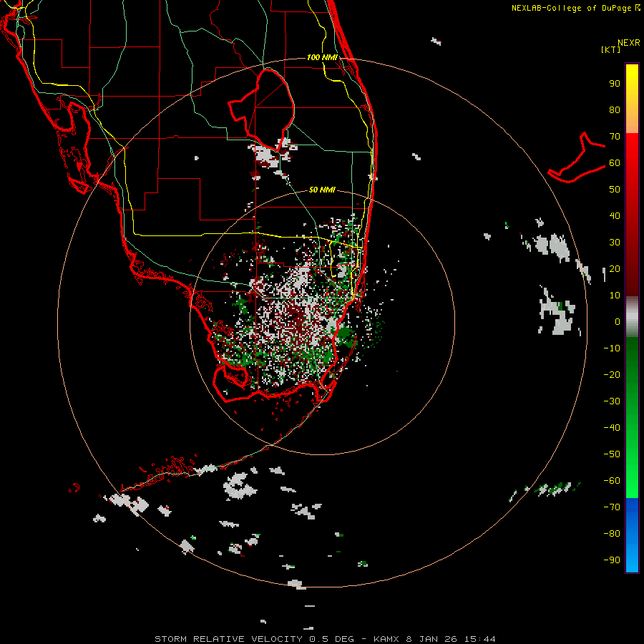This screenshot has width=644, height=644.
Task: Click the 70 knot scale label
Action: coord(615,137)
